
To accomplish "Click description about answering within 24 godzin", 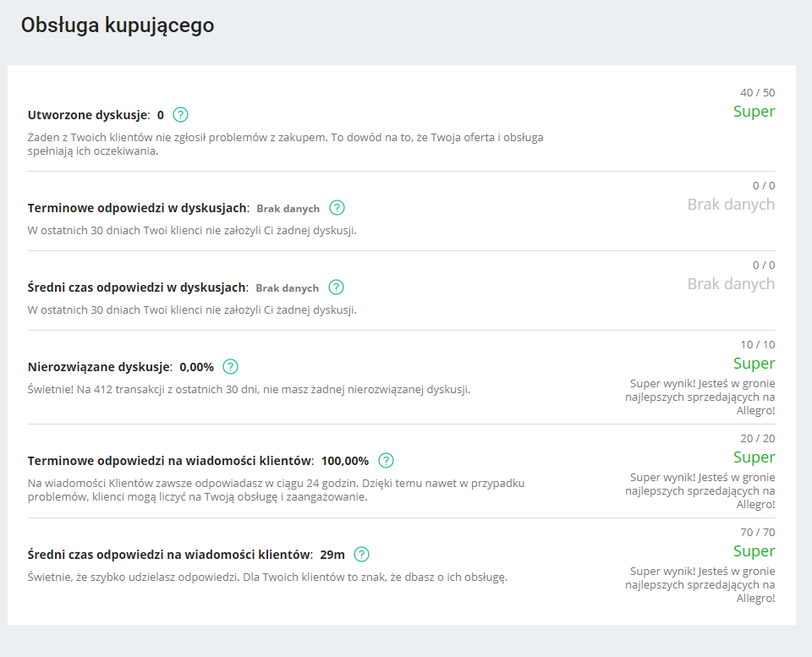I will point(276,490).
